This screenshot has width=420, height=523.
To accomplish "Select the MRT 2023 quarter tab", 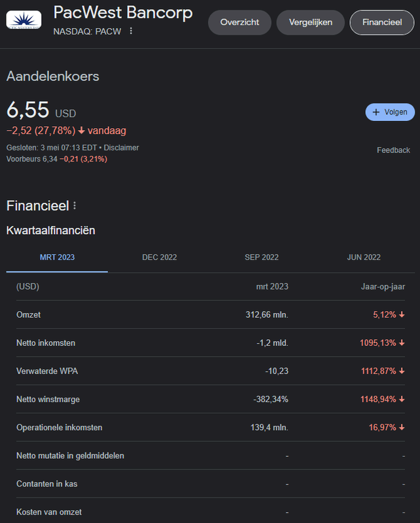I will click(57, 258).
